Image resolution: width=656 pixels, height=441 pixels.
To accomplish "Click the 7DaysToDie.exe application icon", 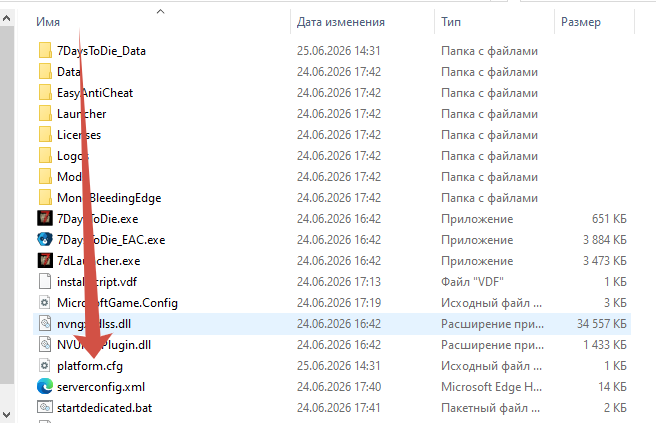I will point(45,218).
